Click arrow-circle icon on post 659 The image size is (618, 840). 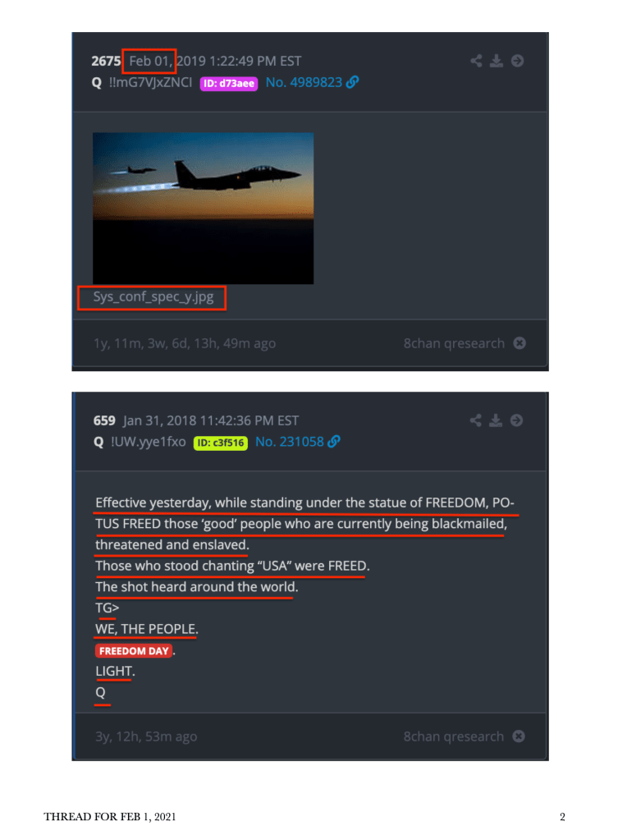pyautogui.click(x=517, y=420)
